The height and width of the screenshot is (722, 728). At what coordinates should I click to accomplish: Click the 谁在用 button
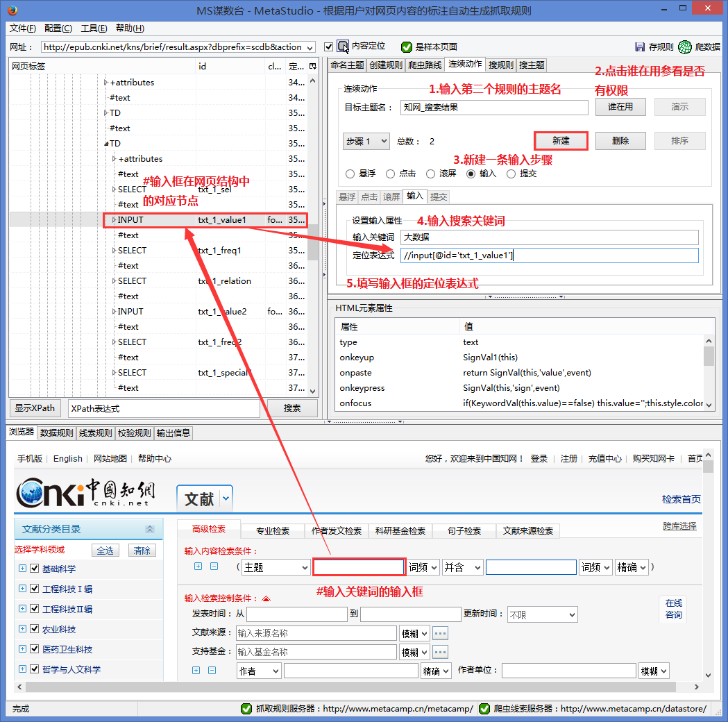coord(620,107)
